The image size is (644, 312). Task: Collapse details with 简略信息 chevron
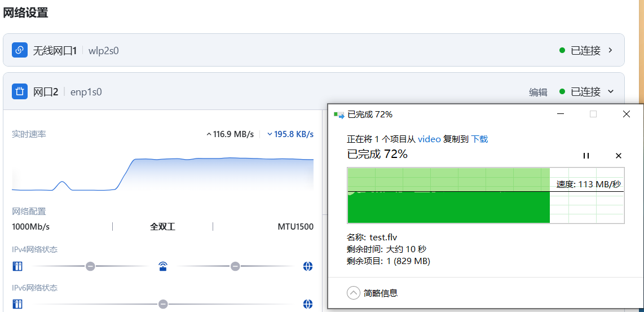(x=353, y=293)
